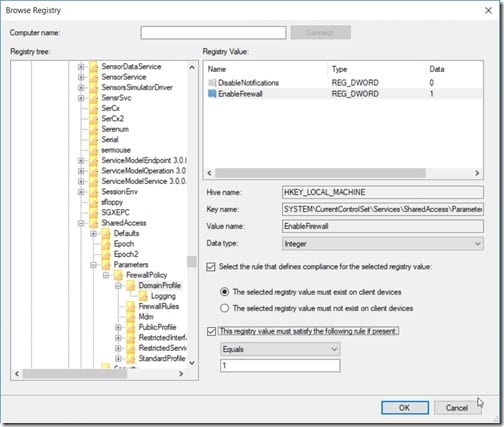
Task: Click the DisableNotifications value icon
Action: point(212,83)
